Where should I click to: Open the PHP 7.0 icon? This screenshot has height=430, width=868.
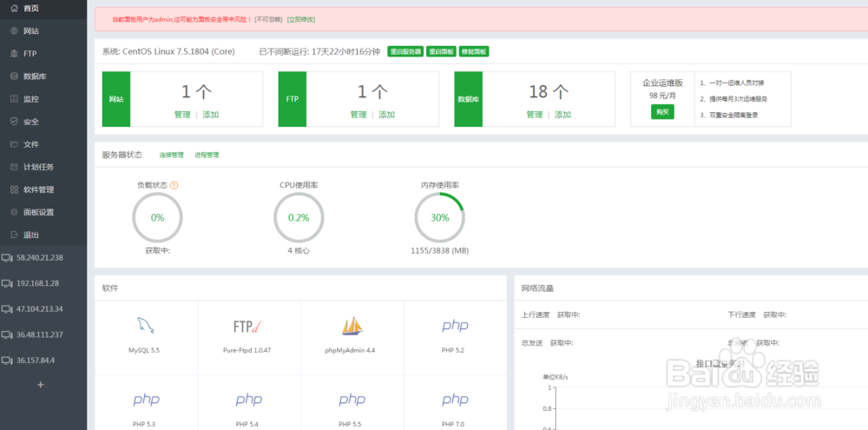[x=455, y=400]
